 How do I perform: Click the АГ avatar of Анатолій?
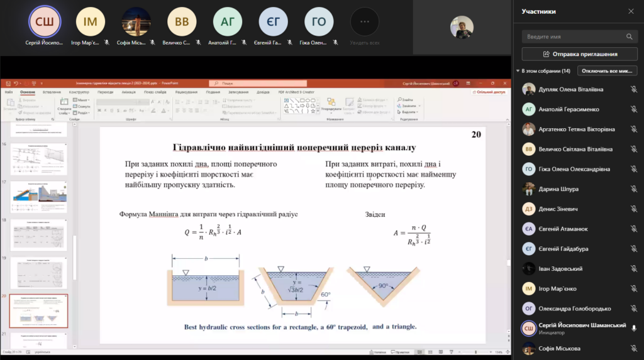click(x=227, y=21)
